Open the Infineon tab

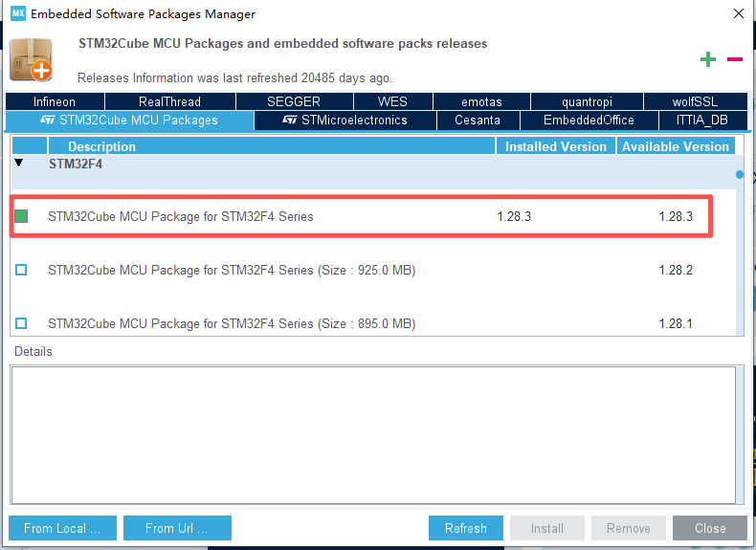click(54, 101)
